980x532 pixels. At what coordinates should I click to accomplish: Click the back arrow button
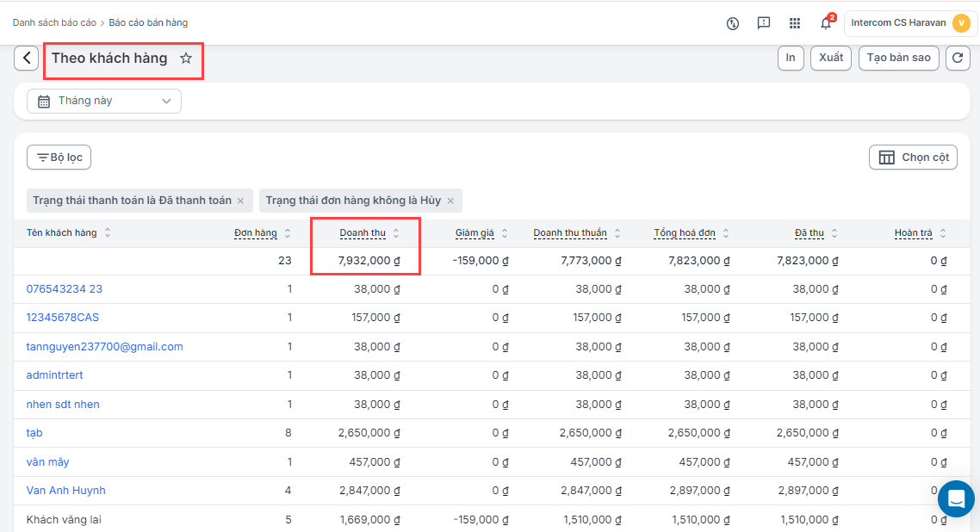tap(27, 58)
